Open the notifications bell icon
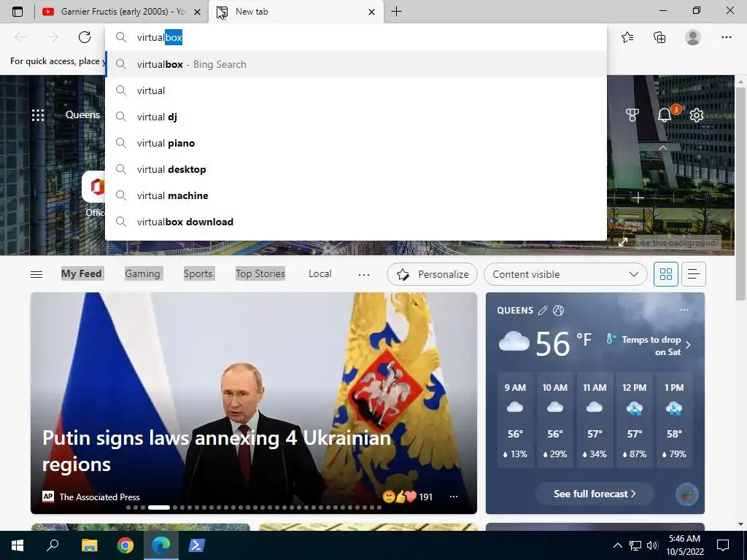The height and width of the screenshot is (560, 747). pyautogui.click(x=664, y=114)
